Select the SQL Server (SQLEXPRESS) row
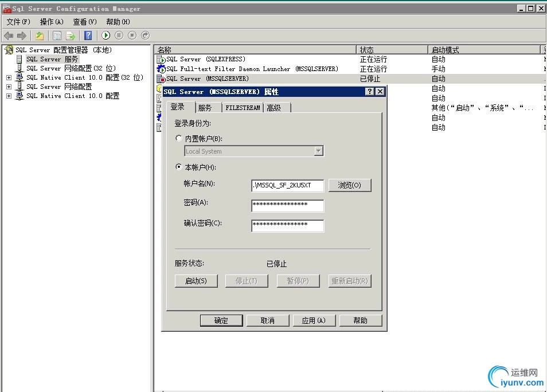This screenshot has width=547, height=392. click(350, 59)
